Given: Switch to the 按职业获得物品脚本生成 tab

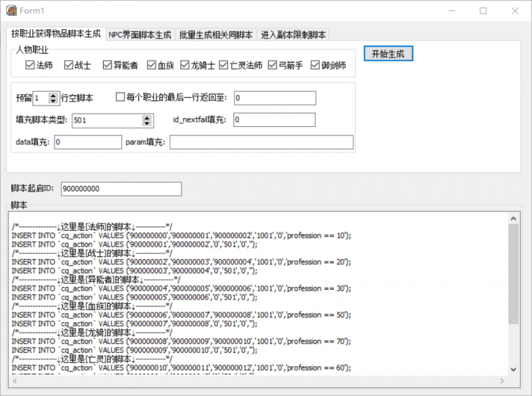Looking at the screenshot, I should [x=55, y=34].
